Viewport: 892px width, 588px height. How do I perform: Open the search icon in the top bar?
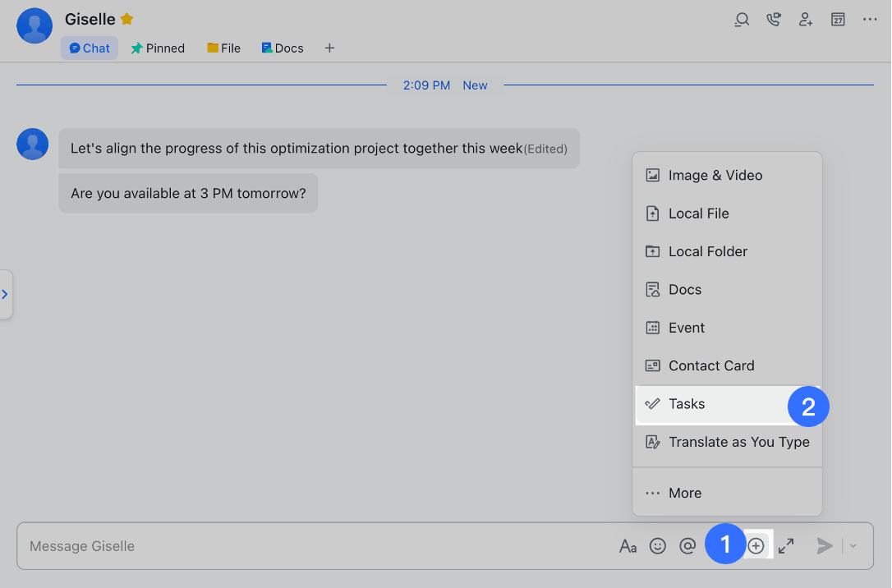tap(741, 19)
